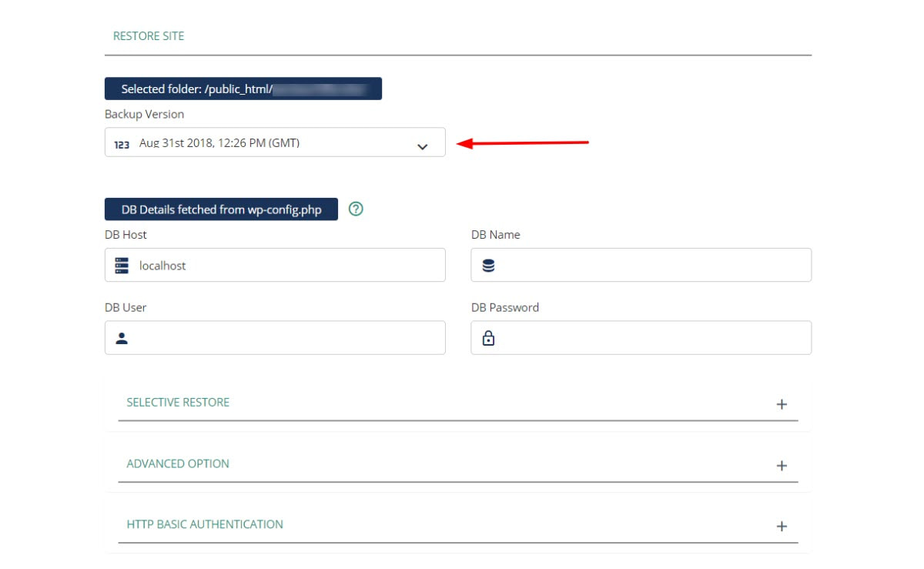Click the ADVANCED OPTION section label

178,464
